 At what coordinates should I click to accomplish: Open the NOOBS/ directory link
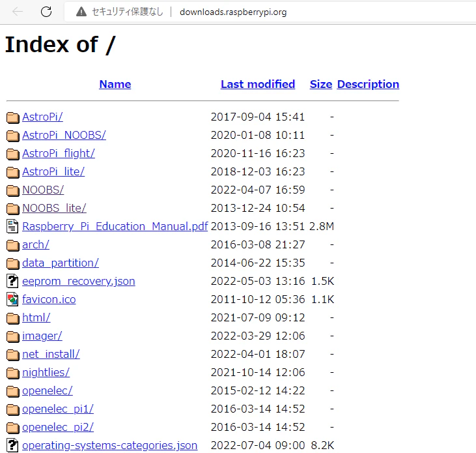pos(43,190)
